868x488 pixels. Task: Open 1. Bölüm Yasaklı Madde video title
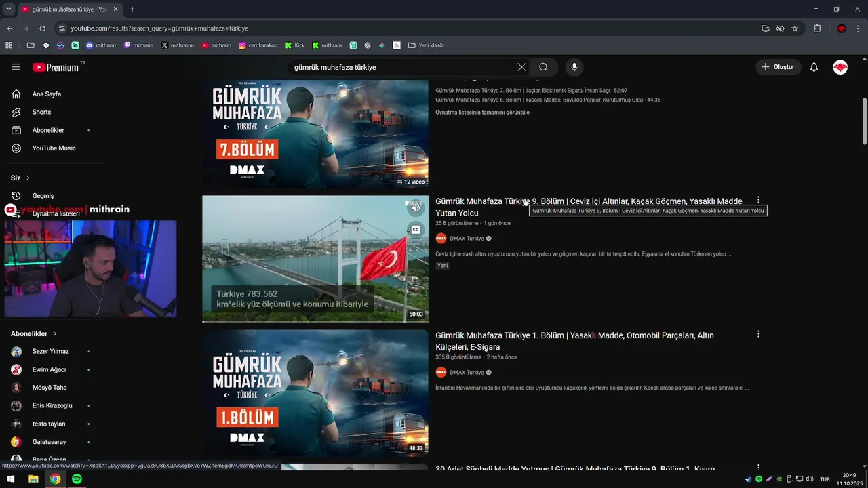click(574, 341)
